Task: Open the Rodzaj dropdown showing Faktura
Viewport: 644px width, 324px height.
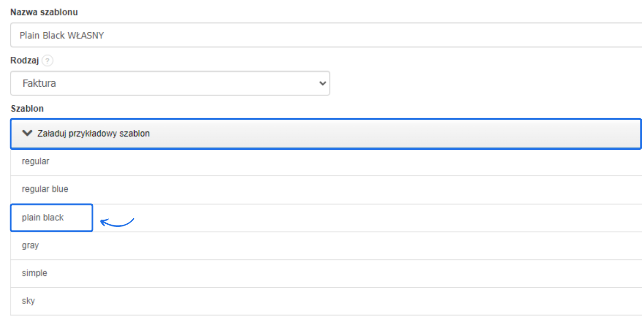Action: [x=170, y=83]
